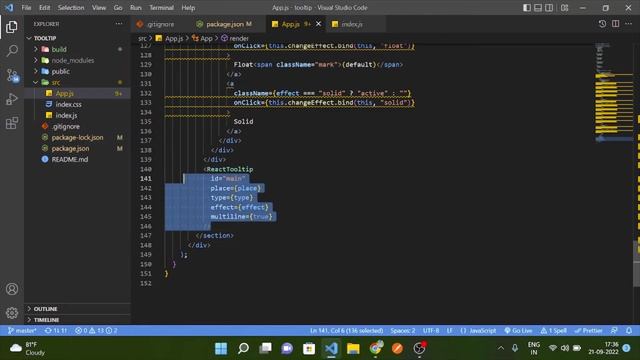Open the File menu
The image size is (640, 360).
pyautogui.click(x=26, y=7)
